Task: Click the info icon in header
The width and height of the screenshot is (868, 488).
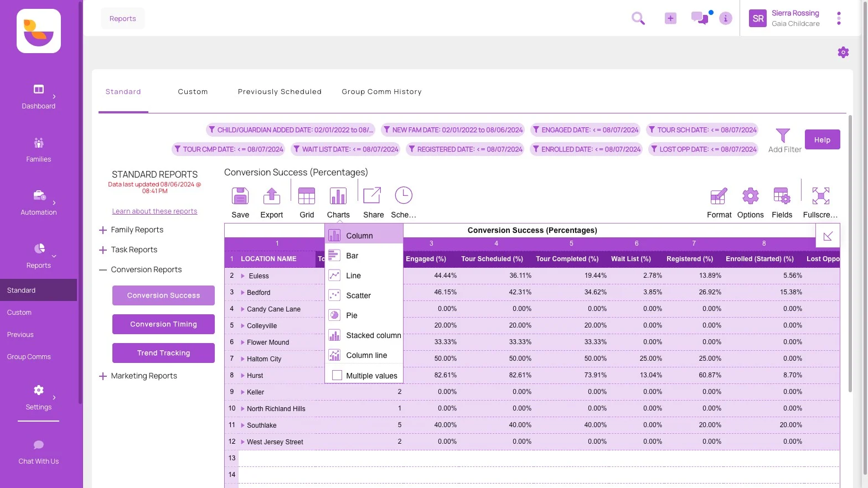Action: click(726, 18)
